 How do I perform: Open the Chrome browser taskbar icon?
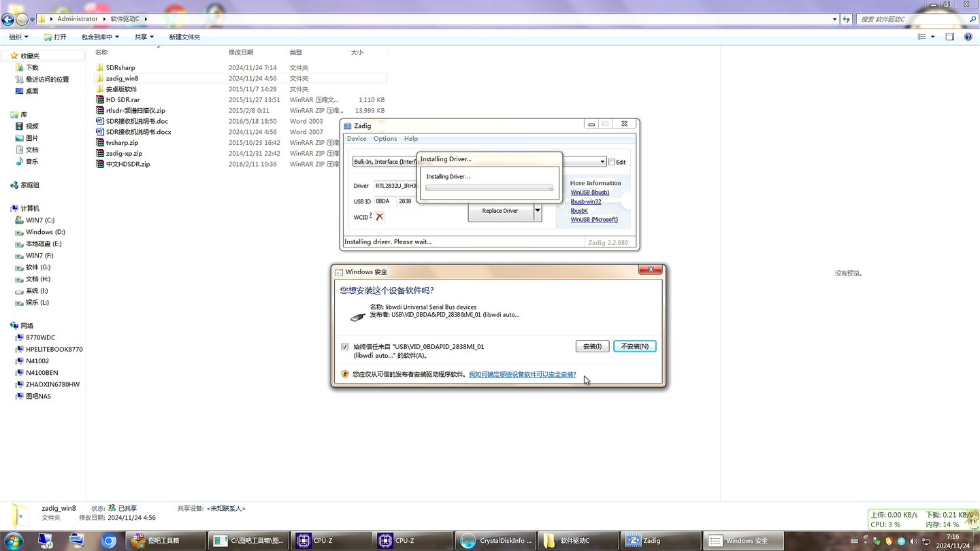click(109, 541)
